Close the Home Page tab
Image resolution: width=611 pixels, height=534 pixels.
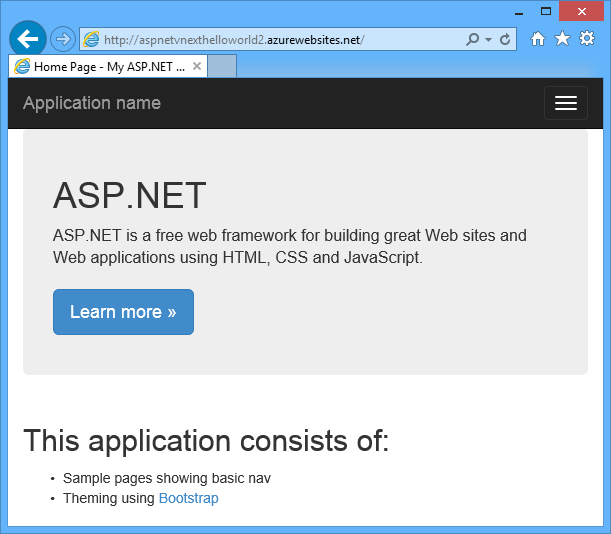(197, 66)
